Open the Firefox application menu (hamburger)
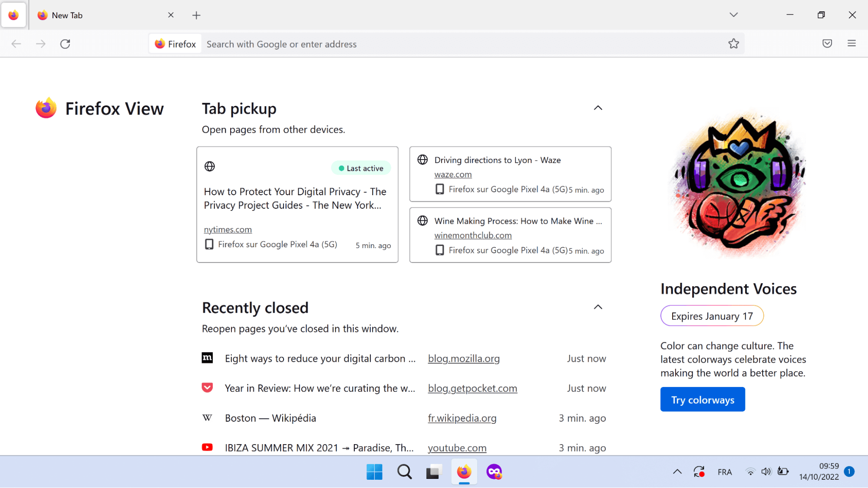The height and width of the screenshot is (488, 868). [851, 43]
